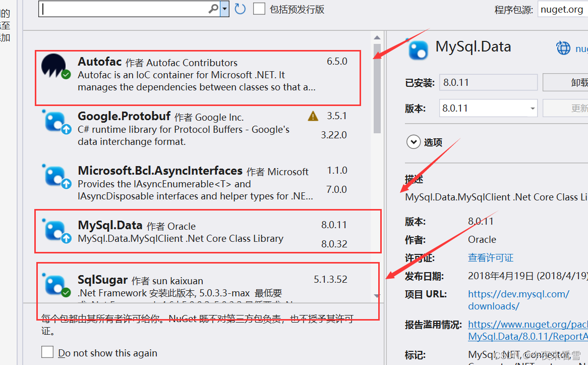Screen dimensions: 588x365
Task: Open the 查看许可证 license link
Action: 490,257
